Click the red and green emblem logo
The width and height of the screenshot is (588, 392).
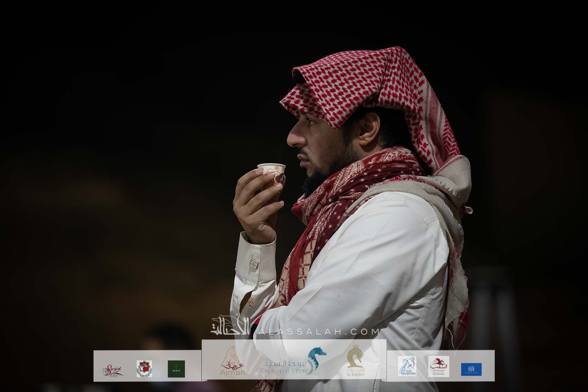[x=144, y=369]
